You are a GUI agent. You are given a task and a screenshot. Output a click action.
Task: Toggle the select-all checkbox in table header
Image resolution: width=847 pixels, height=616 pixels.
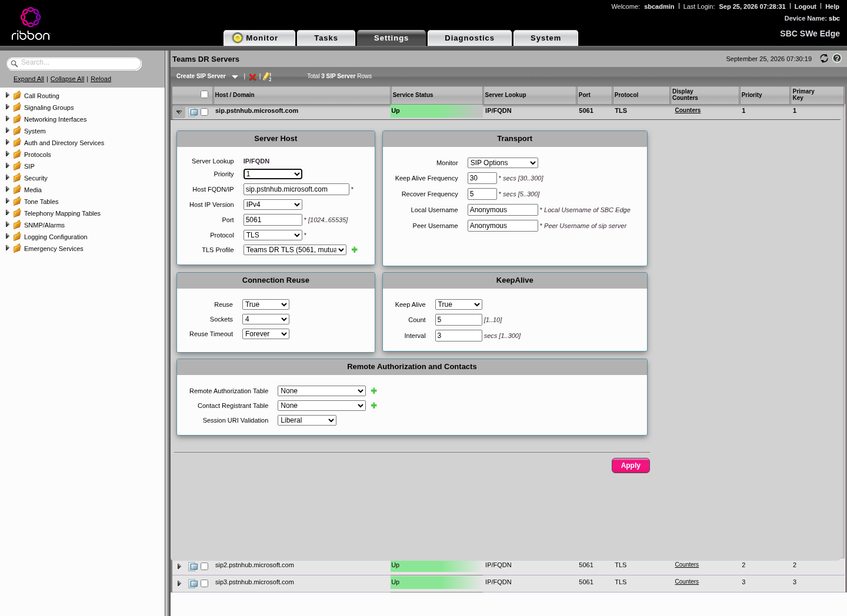[204, 95]
